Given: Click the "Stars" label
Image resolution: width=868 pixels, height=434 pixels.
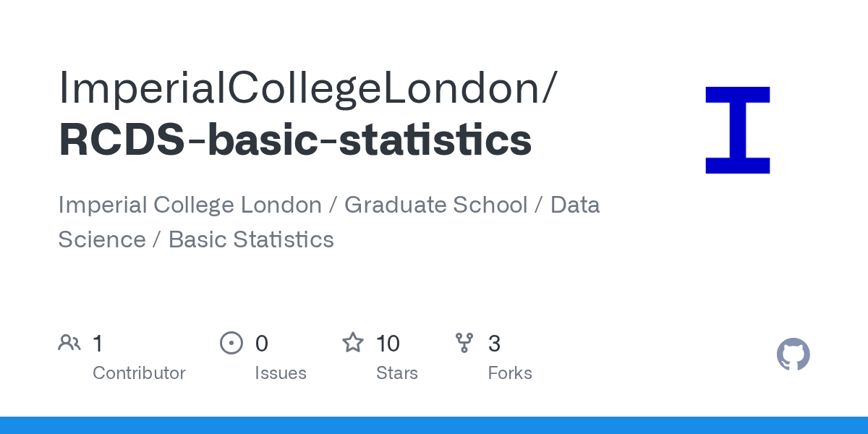Looking at the screenshot, I should tap(397, 373).
